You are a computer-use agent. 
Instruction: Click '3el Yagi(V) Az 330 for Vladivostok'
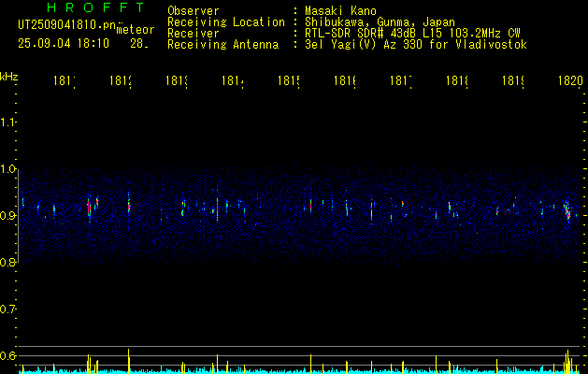click(416, 45)
